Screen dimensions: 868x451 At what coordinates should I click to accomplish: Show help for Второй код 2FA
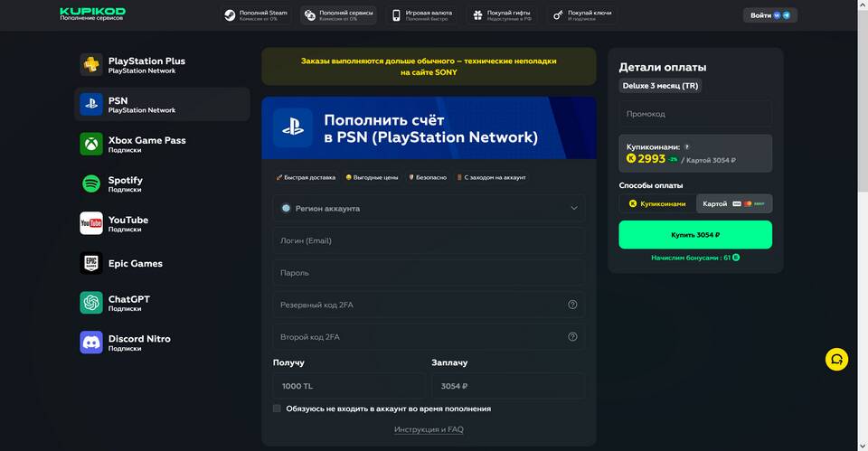(572, 337)
